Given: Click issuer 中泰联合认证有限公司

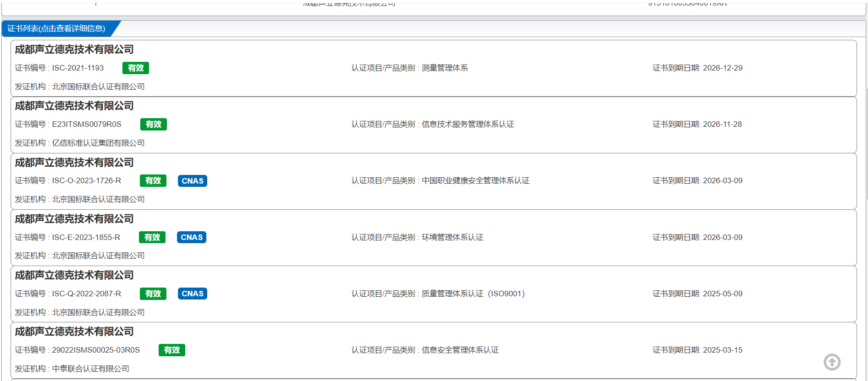Looking at the screenshot, I should (x=90, y=369).
